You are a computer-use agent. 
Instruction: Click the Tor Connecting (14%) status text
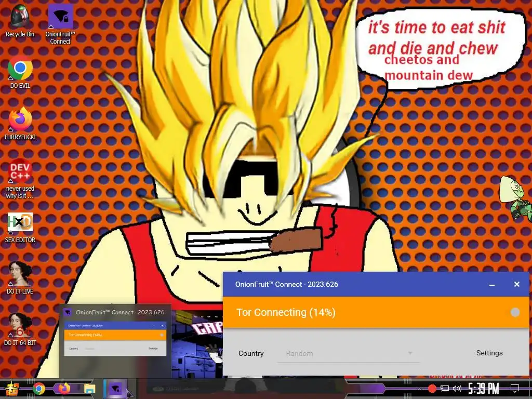click(x=286, y=312)
